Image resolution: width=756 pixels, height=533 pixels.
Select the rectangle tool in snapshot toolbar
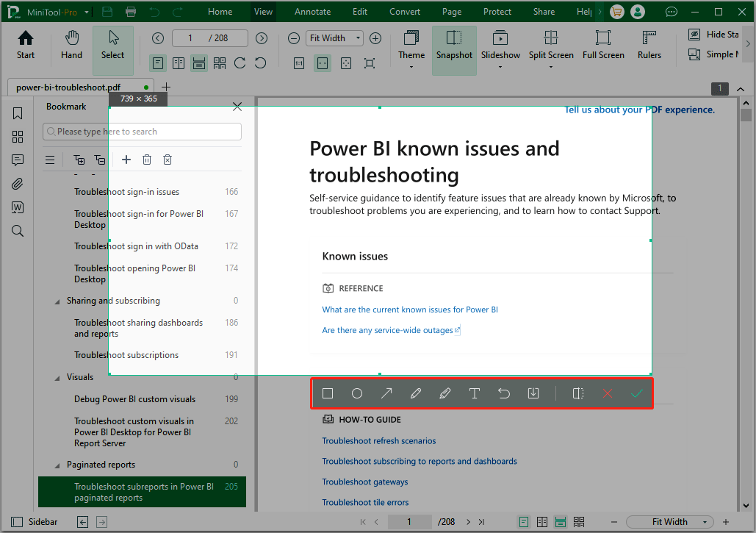click(328, 393)
